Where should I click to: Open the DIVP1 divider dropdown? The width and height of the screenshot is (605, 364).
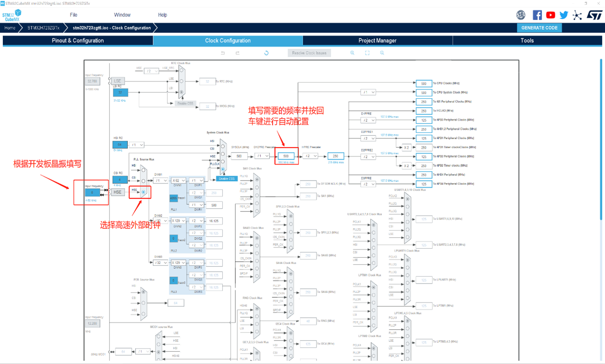coord(196,181)
